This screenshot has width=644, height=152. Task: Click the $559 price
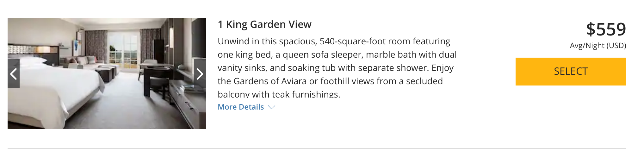click(606, 29)
